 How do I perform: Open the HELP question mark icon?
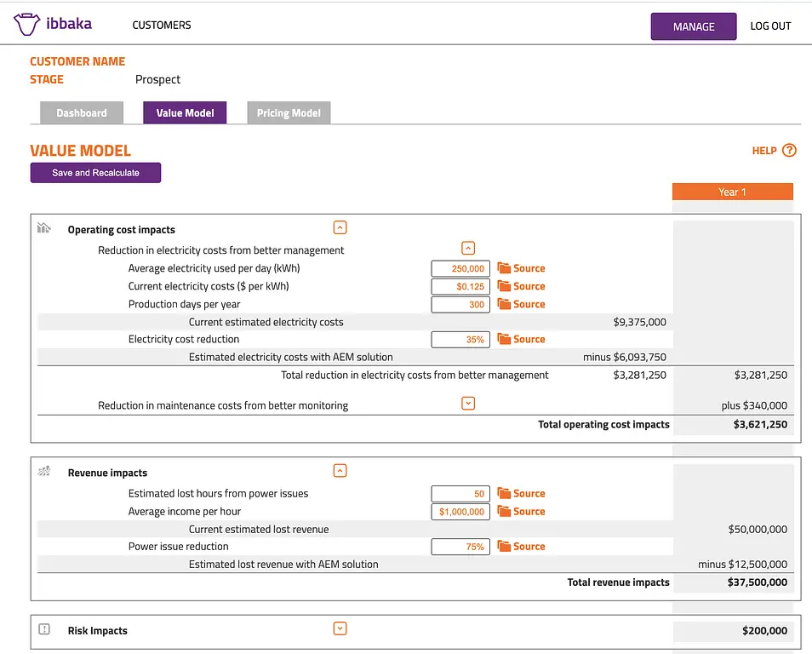pyautogui.click(x=789, y=150)
